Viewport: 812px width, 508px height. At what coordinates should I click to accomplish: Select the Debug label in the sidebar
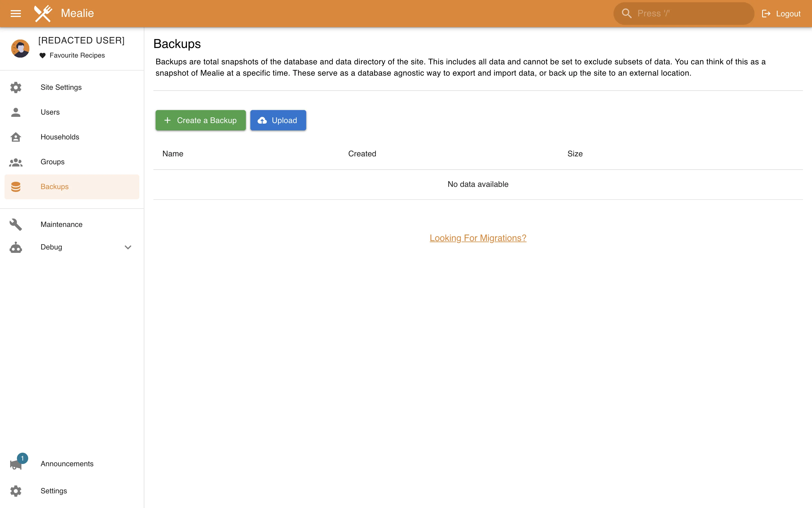pos(51,247)
